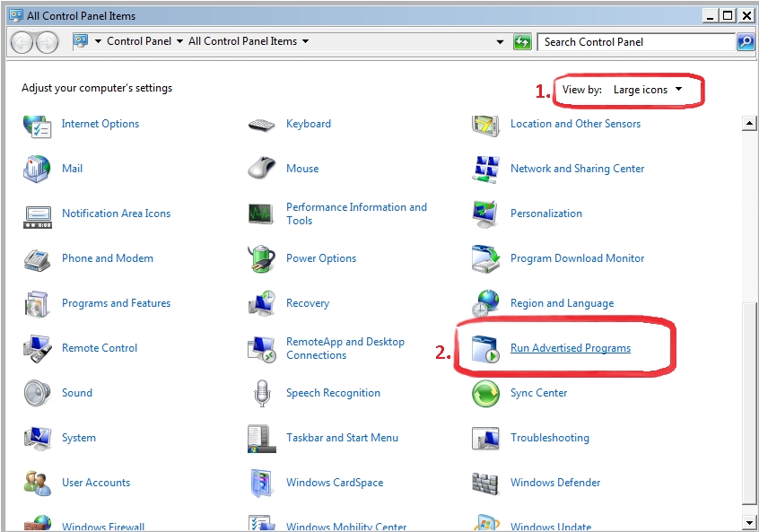Open the Taskbar and Start Menu icon

(261, 439)
